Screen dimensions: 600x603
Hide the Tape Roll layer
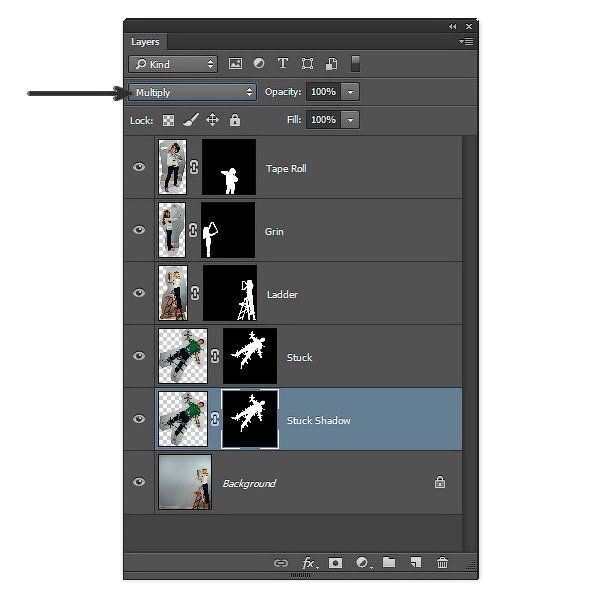pyautogui.click(x=139, y=167)
